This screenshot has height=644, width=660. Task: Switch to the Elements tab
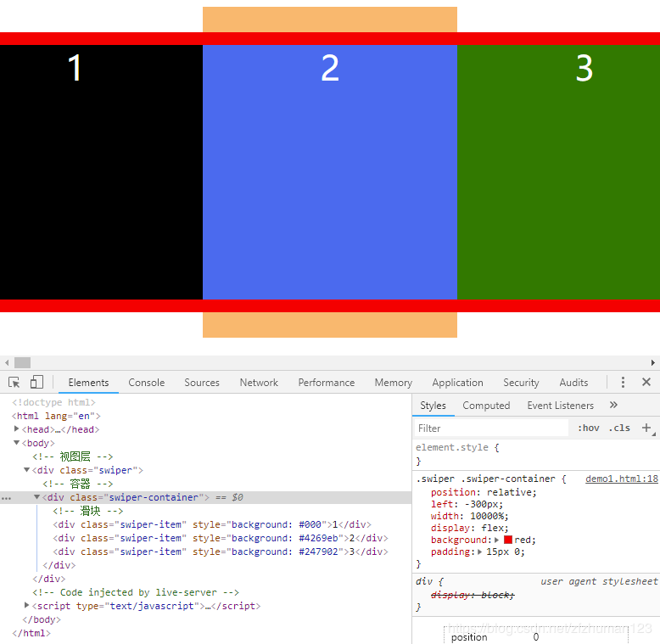[x=88, y=382]
